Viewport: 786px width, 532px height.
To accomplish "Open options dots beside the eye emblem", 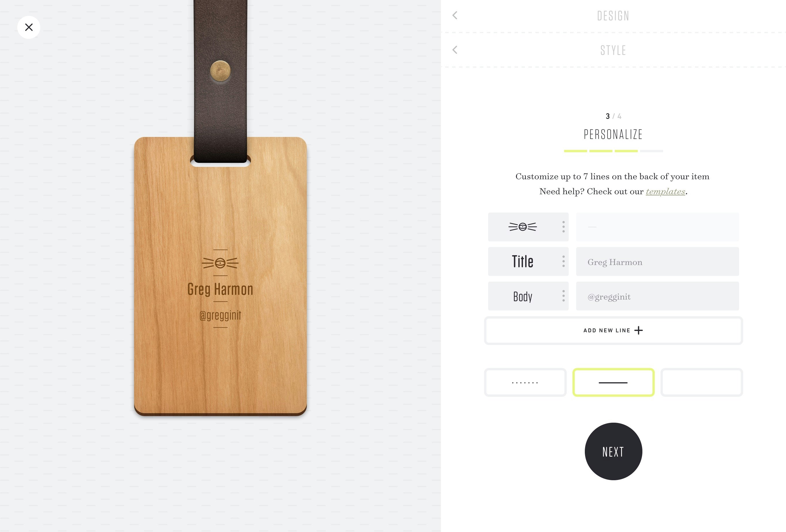I will point(563,227).
